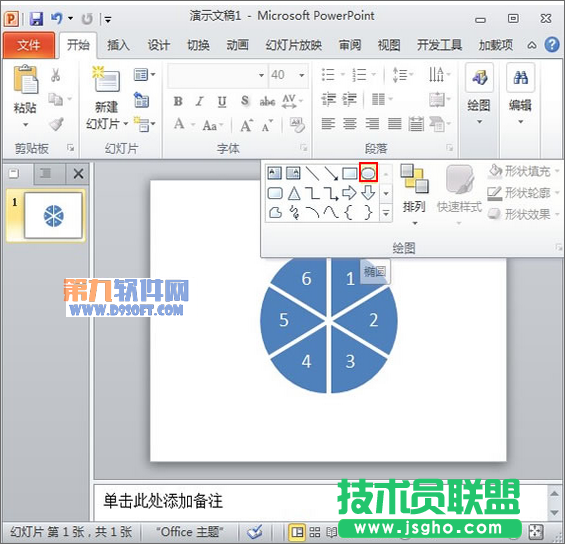Open the 文件 (File) tab

[29, 45]
